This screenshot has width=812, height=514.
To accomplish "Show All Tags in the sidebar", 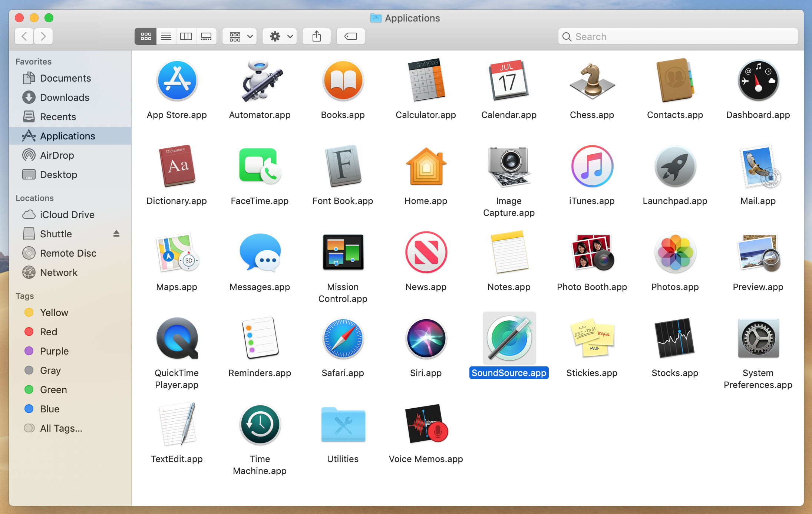I will click(70, 428).
